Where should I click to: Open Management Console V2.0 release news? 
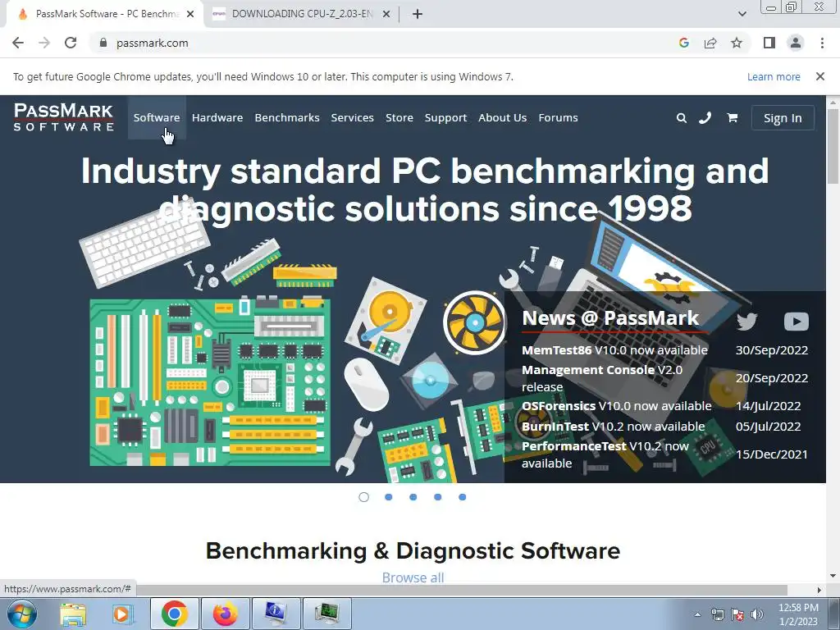coord(602,378)
